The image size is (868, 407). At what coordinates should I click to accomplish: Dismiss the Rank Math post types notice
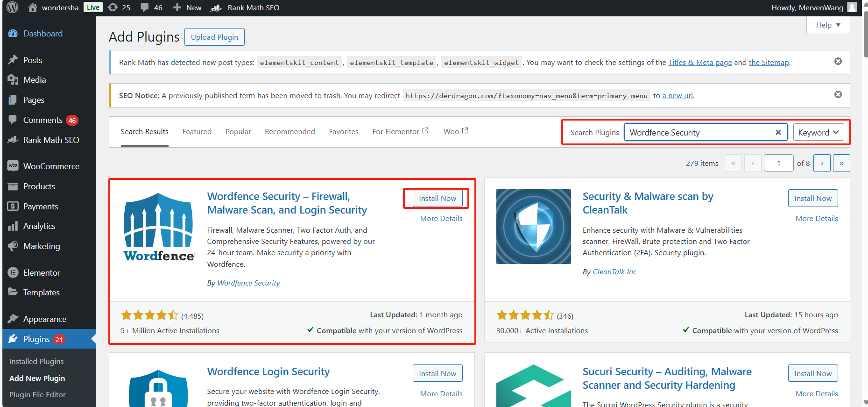838,61
